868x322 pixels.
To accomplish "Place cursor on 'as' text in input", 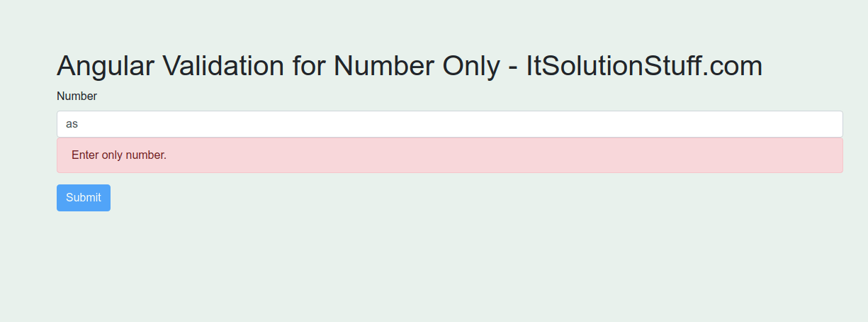I will click(72, 124).
